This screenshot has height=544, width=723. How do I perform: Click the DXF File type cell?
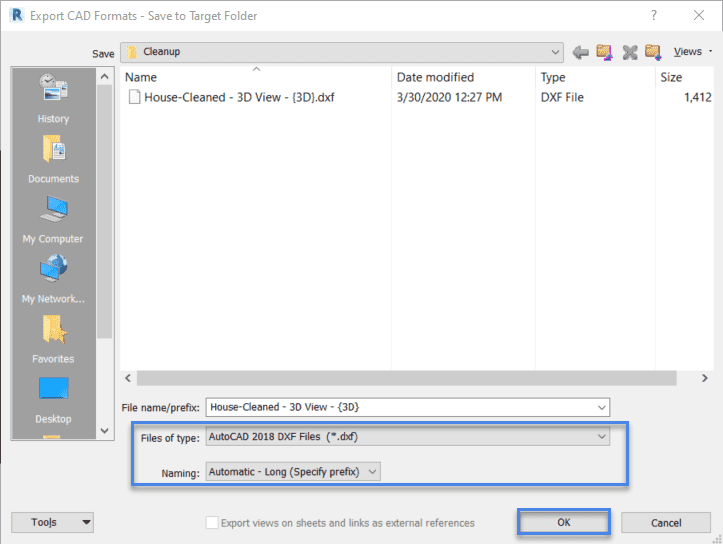coord(562,97)
